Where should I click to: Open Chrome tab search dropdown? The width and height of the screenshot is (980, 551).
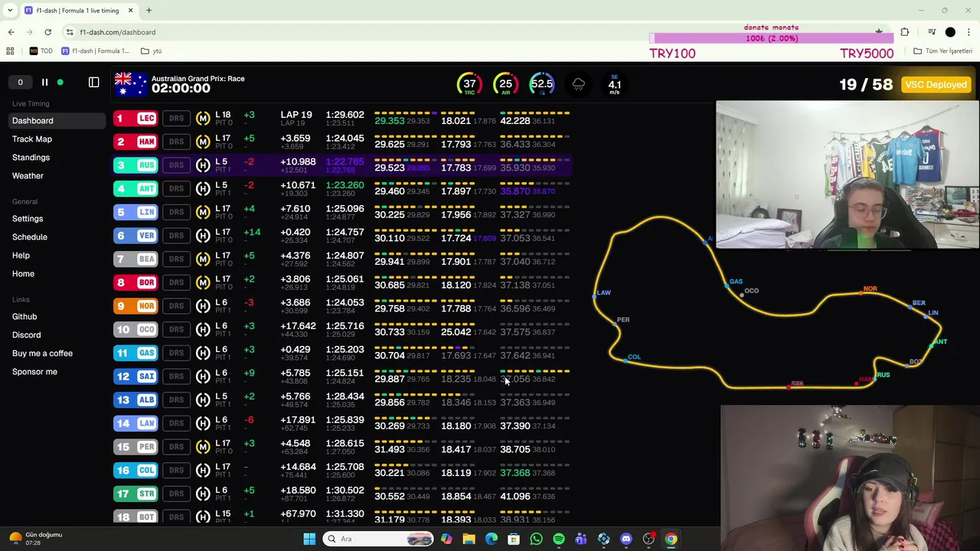click(x=10, y=11)
